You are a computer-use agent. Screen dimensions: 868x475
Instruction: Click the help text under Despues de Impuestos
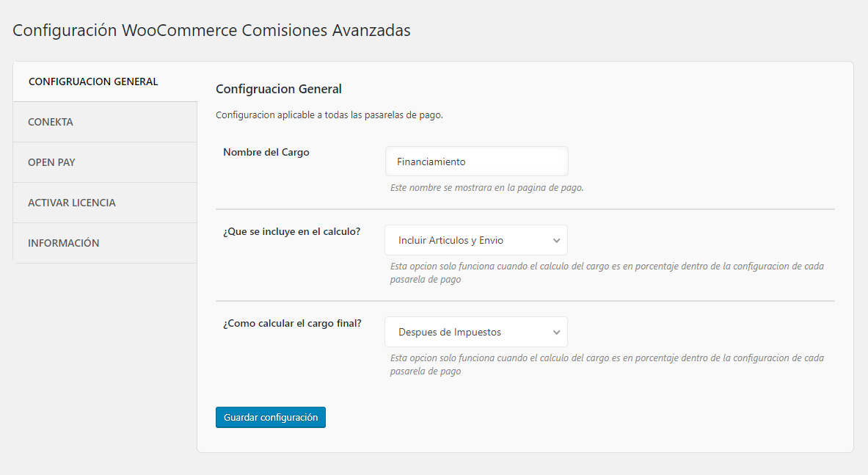coord(607,364)
